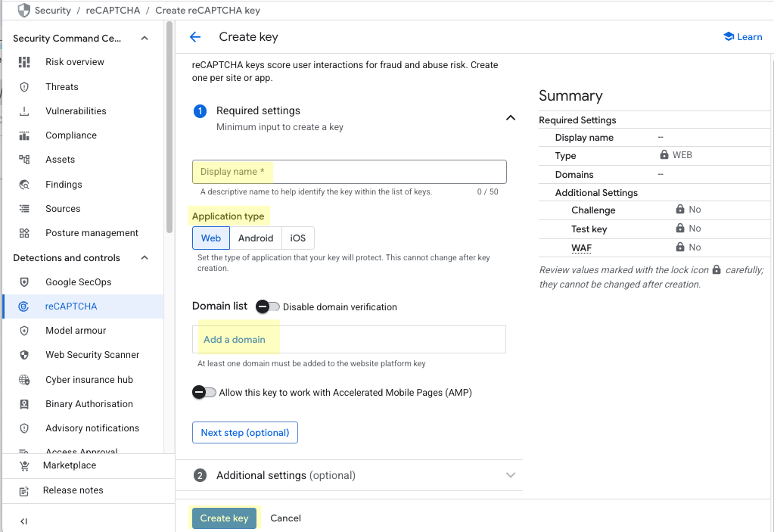Screen dimensions: 774x532
Task: Select iOS application type
Action: (x=297, y=238)
